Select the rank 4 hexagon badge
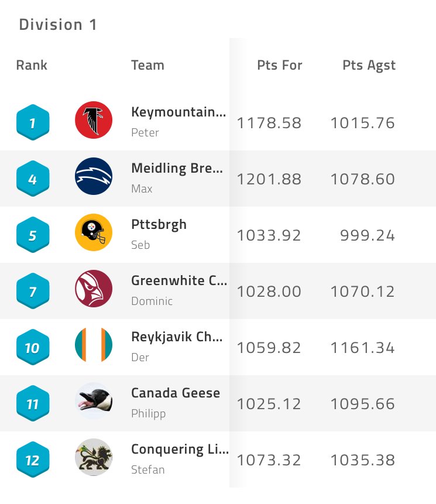436x504 pixels. [33, 179]
